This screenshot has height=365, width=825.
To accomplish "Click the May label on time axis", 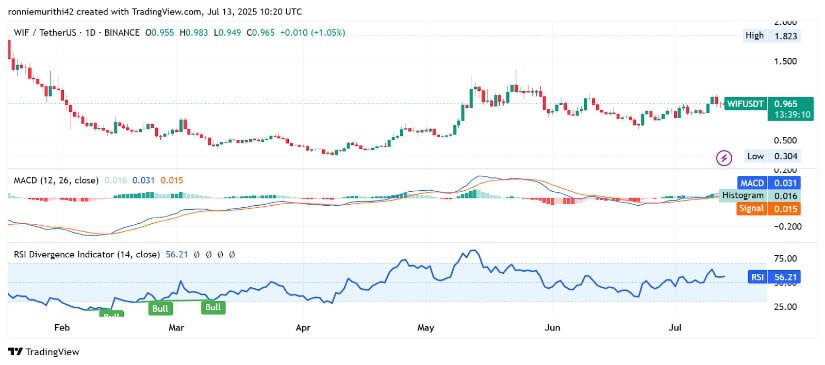I will pyautogui.click(x=426, y=328).
